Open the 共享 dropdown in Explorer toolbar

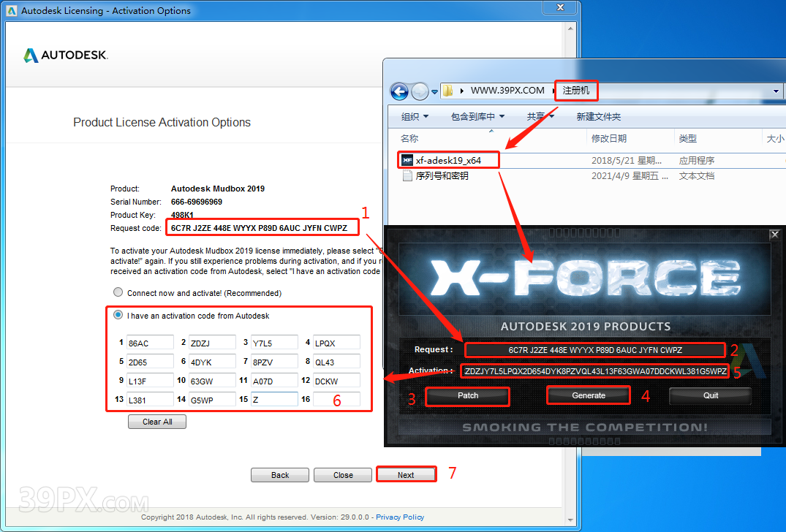coord(540,117)
